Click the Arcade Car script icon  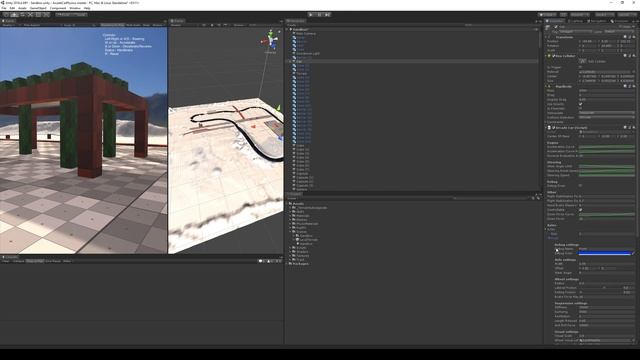[549, 127]
